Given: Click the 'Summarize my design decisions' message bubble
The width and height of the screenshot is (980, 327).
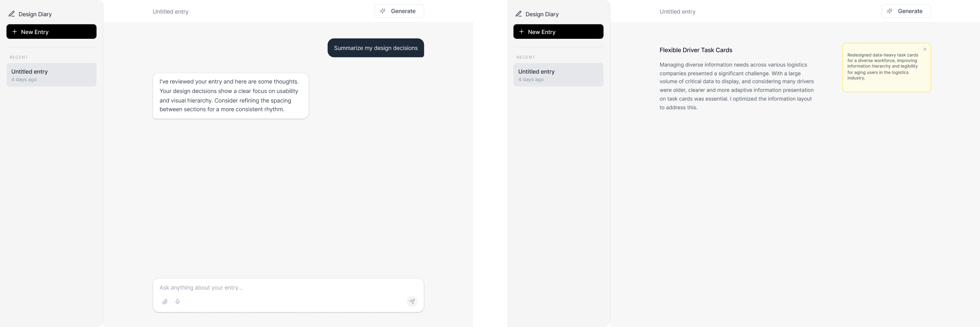Looking at the screenshot, I should (376, 48).
